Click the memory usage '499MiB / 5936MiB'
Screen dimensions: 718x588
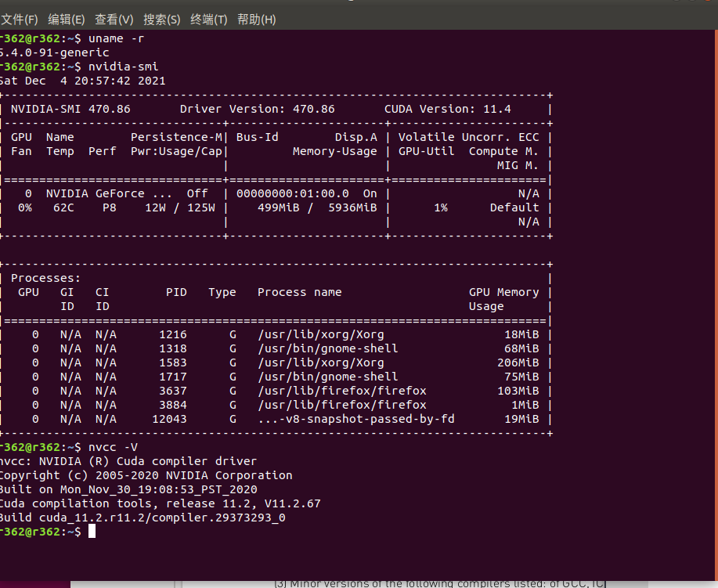(x=317, y=208)
